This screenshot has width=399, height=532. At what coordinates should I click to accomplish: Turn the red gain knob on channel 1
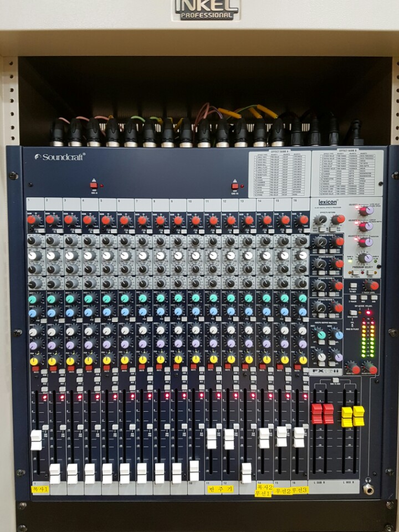click(x=32, y=219)
